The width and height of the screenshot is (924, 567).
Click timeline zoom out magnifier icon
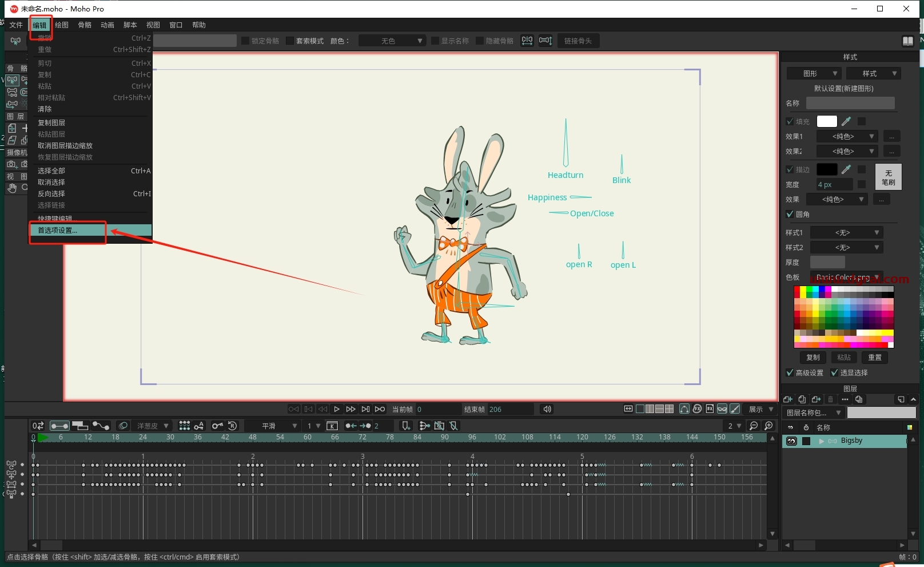(x=754, y=426)
